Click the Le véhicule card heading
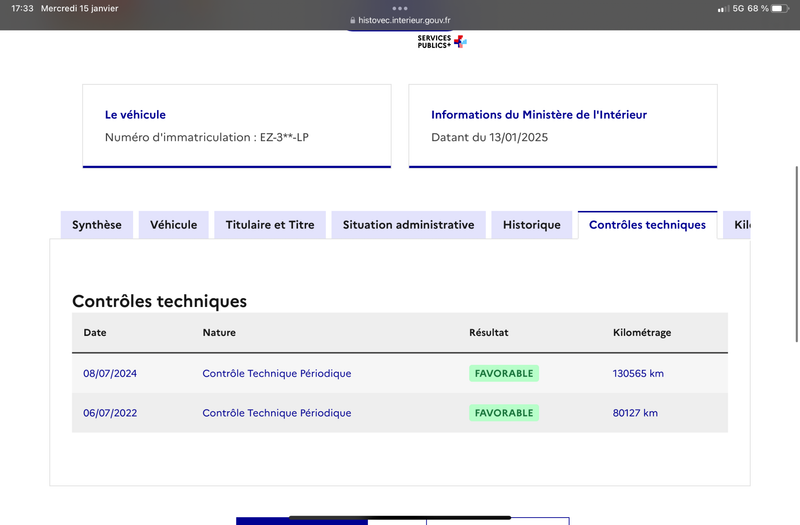Screen dimensions: 800x525 point(135,115)
